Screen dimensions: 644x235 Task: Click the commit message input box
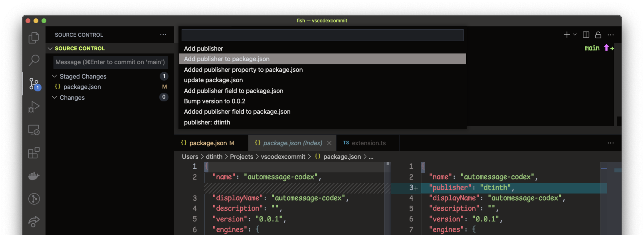tap(110, 62)
